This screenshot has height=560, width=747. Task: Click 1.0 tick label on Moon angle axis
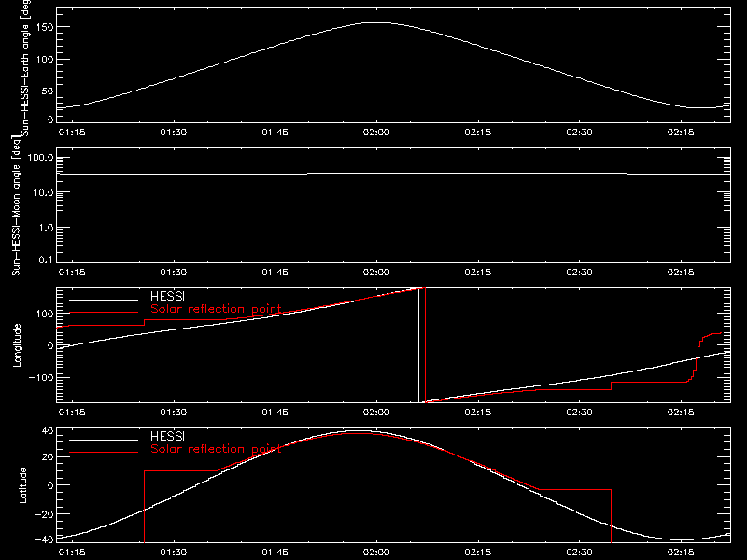pyautogui.click(x=46, y=228)
